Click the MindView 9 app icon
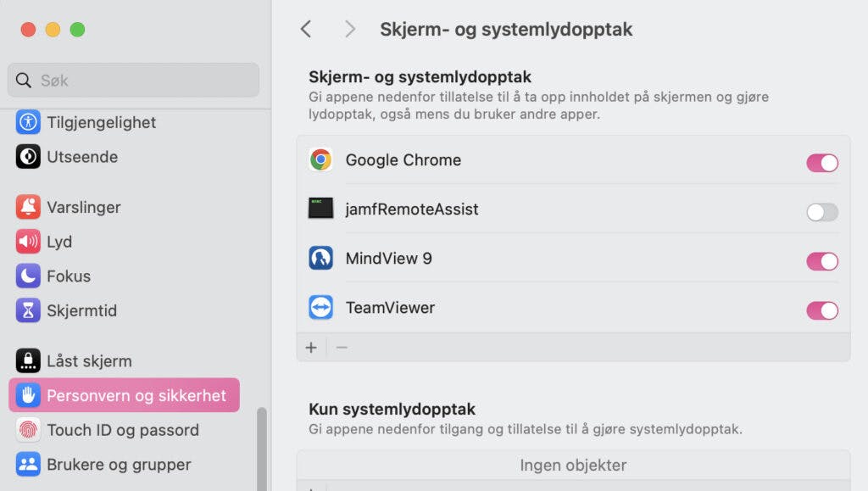 [320, 258]
